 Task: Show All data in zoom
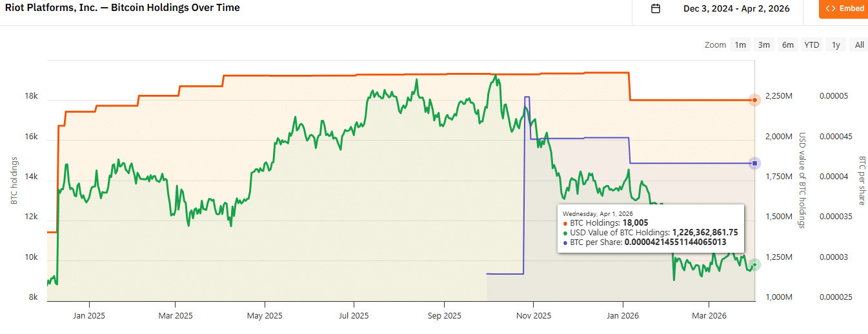pos(859,45)
